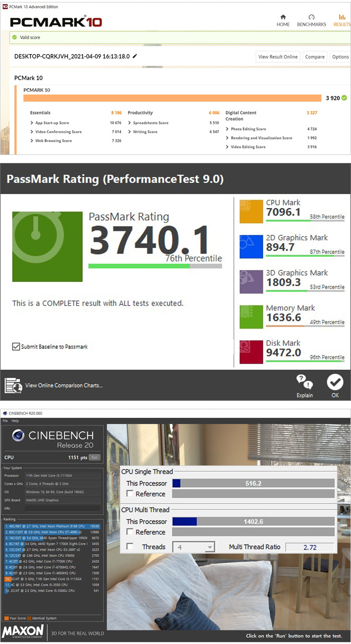Open the BENCHMARKS tab in PCMark 10
Screen dimensions: 351x644
311,21
